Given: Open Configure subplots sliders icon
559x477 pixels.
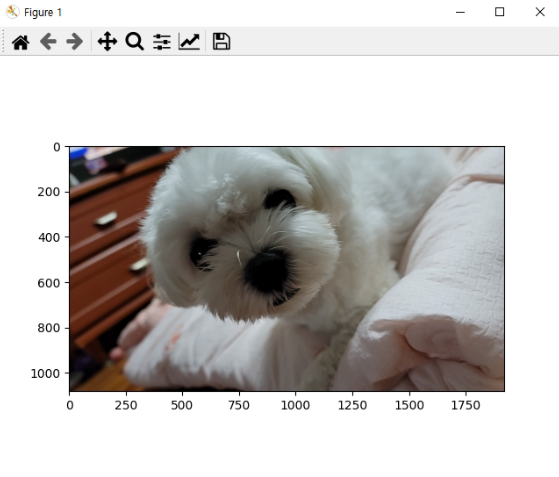Looking at the screenshot, I should (162, 42).
